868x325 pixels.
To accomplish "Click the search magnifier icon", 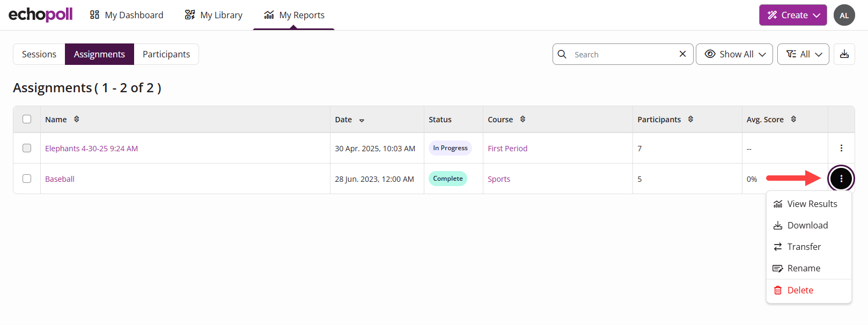I will coord(562,54).
